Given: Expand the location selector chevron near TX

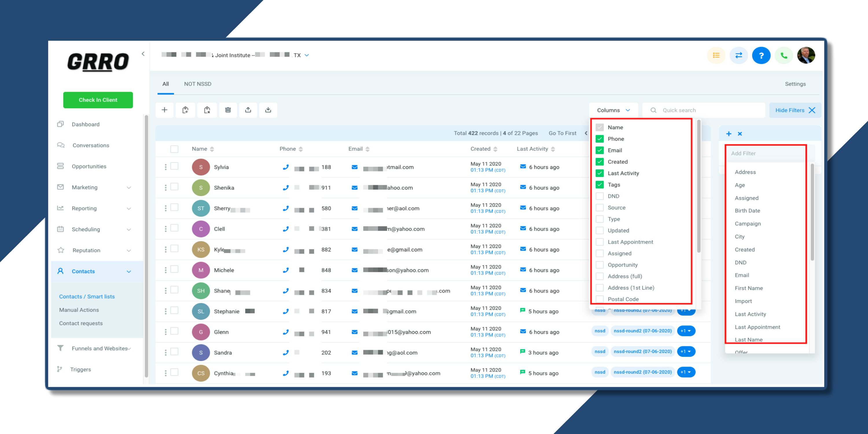Looking at the screenshot, I should tap(307, 55).
